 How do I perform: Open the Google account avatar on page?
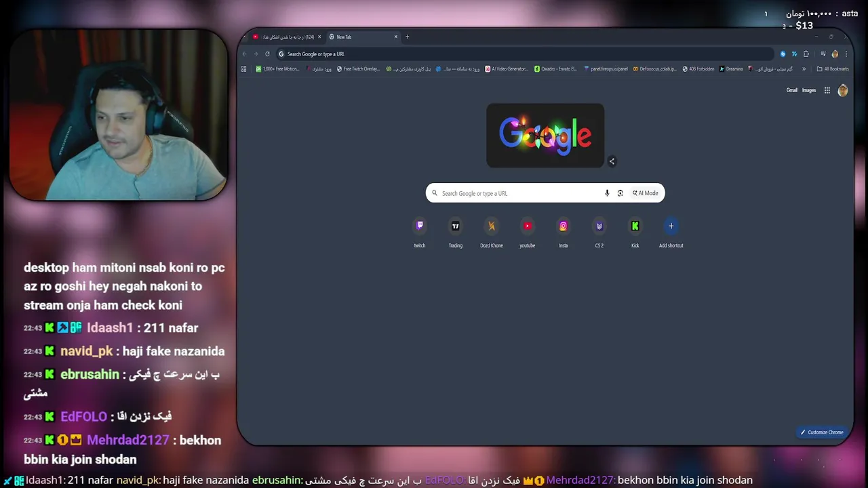point(843,90)
